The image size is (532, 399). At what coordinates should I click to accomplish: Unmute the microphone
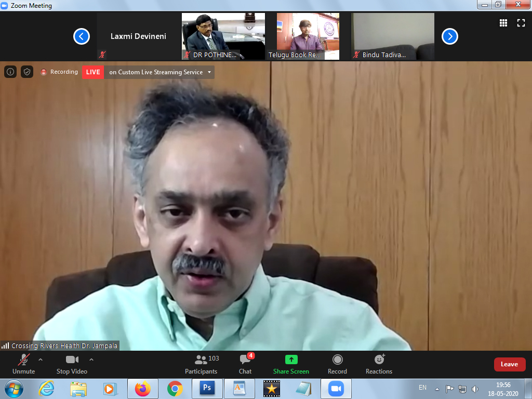(x=23, y=364)
